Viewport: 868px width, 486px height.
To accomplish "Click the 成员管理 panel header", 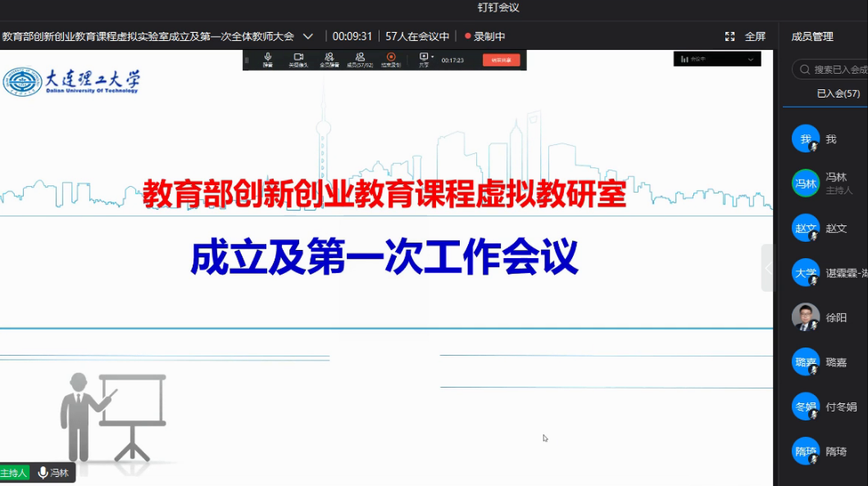I will pos(811,37).
